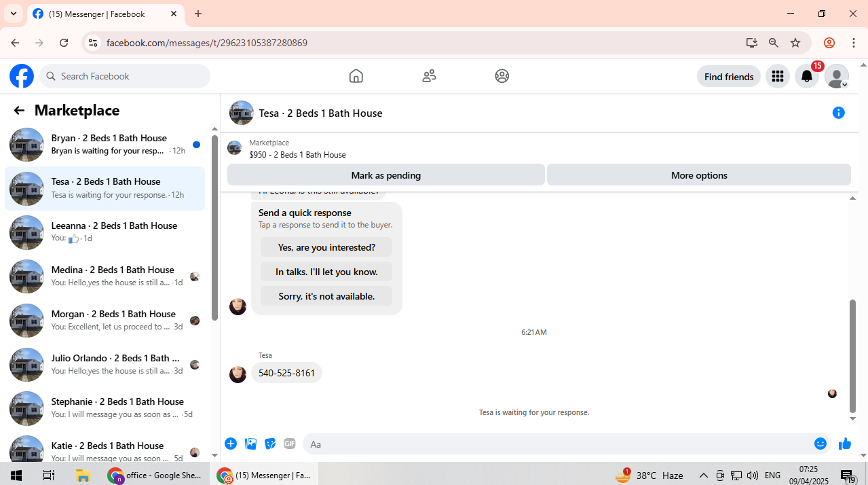Open the Windows notification center
Viewport: 868px width, 485px height.
(848, 475)
